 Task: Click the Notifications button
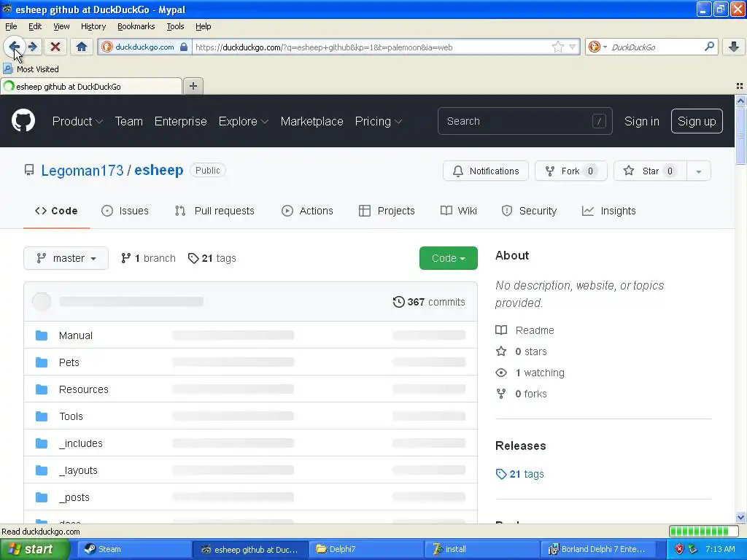pyautogui.click(x=485, y=171)
